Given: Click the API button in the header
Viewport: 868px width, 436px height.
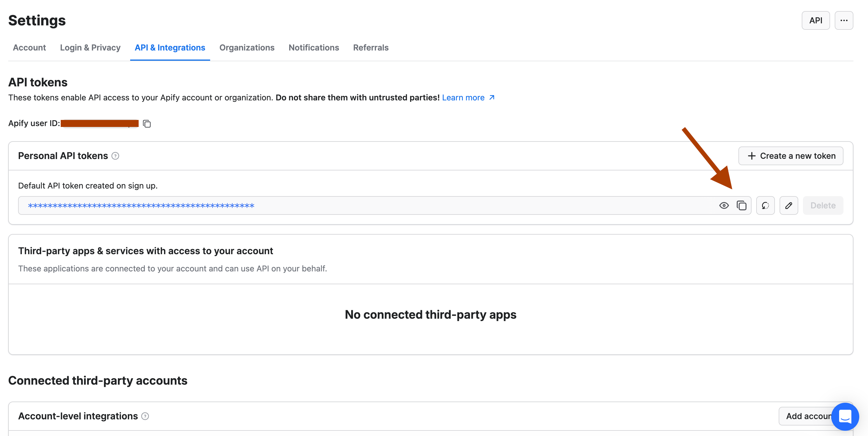Looking at the screenshot, I should pos(815,20).
